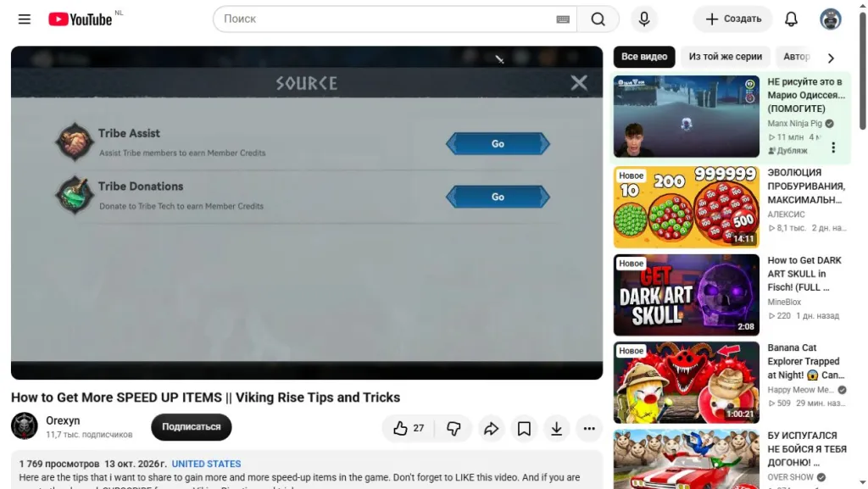Screen dimensions: 868x489
Task: Click the video title heading
Action: (x=205, y=397)
